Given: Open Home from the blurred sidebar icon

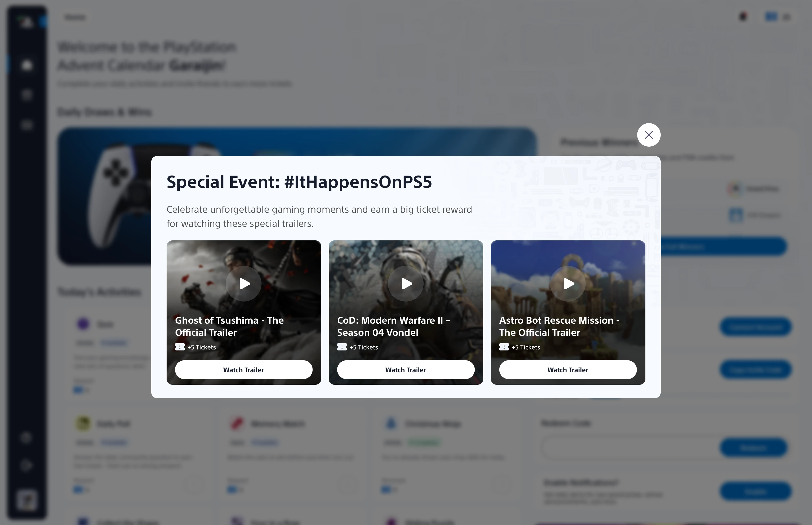Looking at the screenshot, I should point(27,65).
